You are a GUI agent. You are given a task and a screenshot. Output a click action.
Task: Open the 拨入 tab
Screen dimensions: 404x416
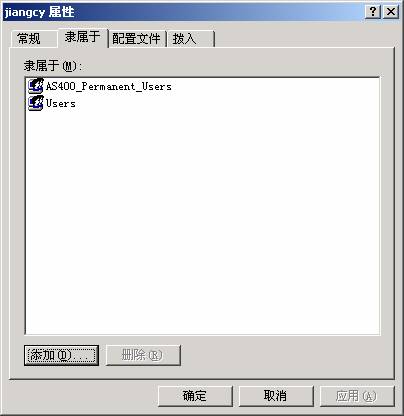[x=190, y=39]
